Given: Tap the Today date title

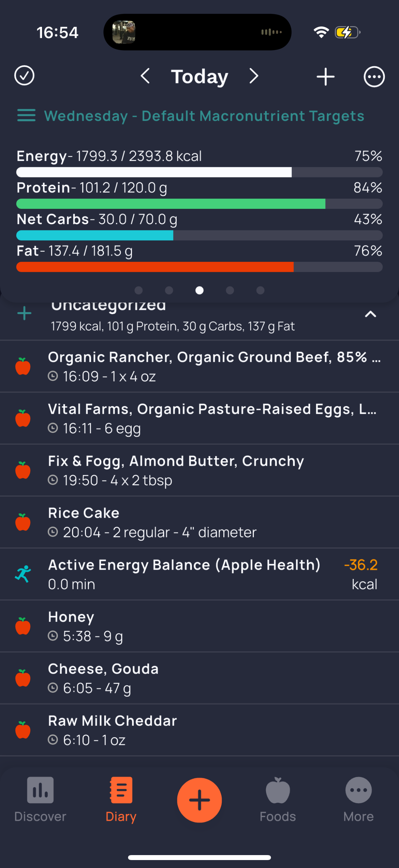Looking at the screenshot, I should tap(199, 77).
